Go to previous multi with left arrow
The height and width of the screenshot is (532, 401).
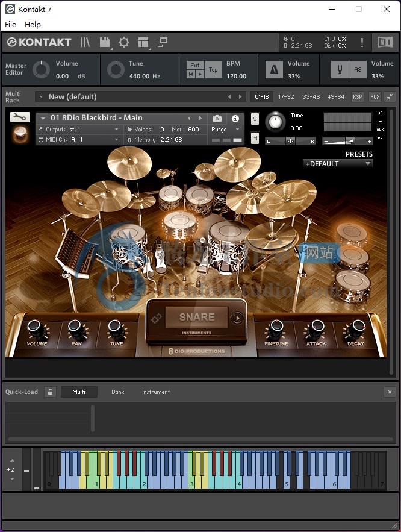(x=229, y=96)
